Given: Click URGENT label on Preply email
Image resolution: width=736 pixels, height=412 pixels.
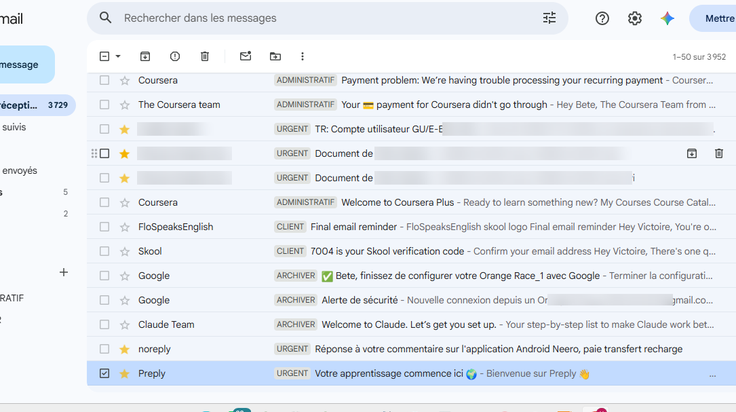Looking at the screenshot, I should point(292,374).
